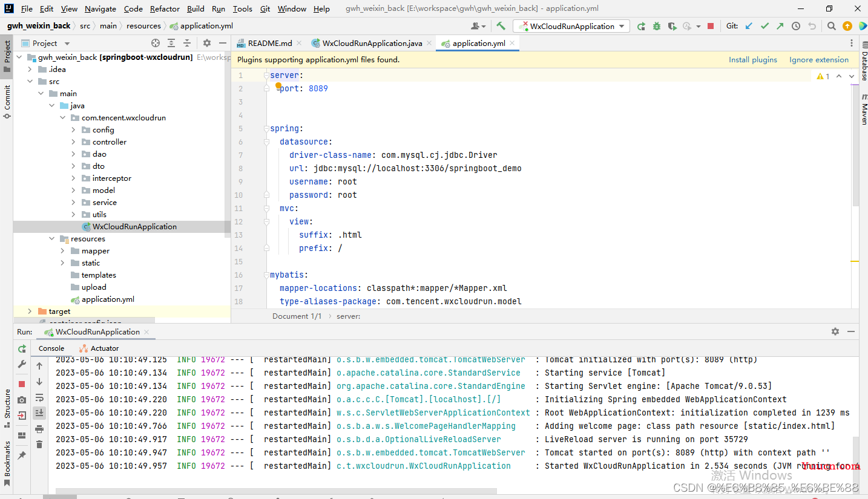Click the camera dump threads icon
868x499 pixels.
(22, 400)
